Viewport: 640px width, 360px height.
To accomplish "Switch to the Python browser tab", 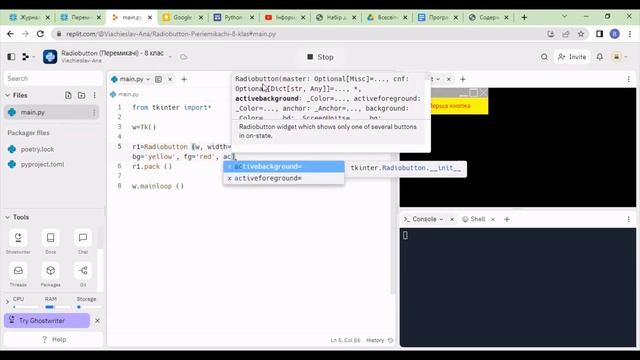I will click(233, 17).
